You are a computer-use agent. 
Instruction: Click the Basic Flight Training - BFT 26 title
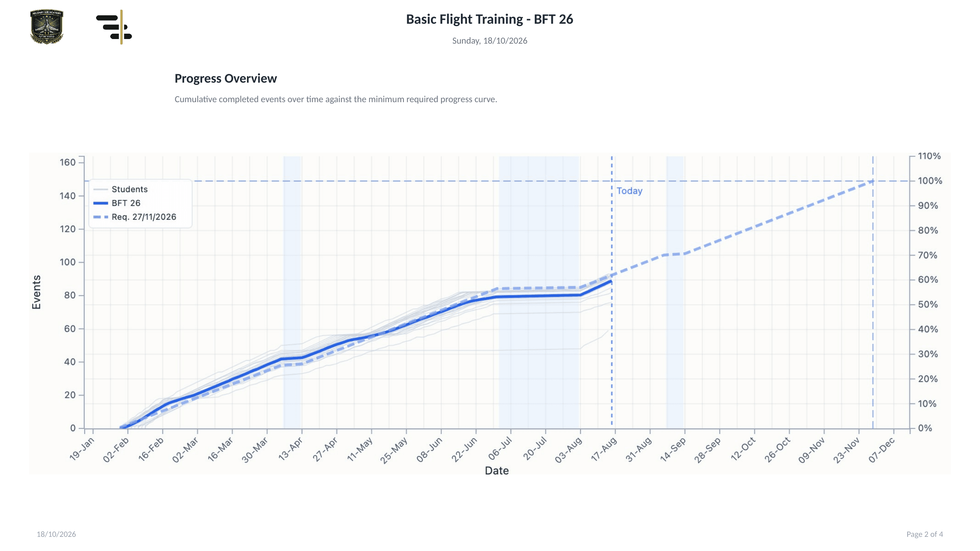490,19
